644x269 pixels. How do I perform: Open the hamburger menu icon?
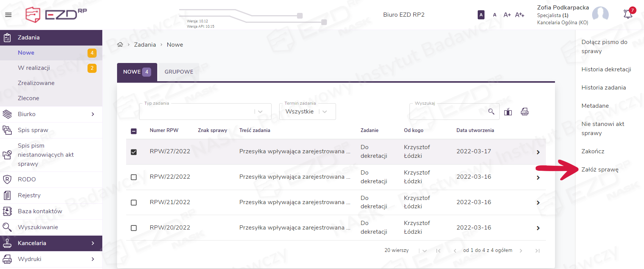tap(8, 15)
